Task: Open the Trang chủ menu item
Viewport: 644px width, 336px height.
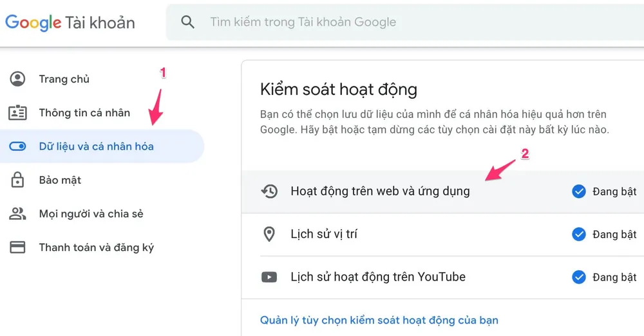Action: (x=64, y=79)
